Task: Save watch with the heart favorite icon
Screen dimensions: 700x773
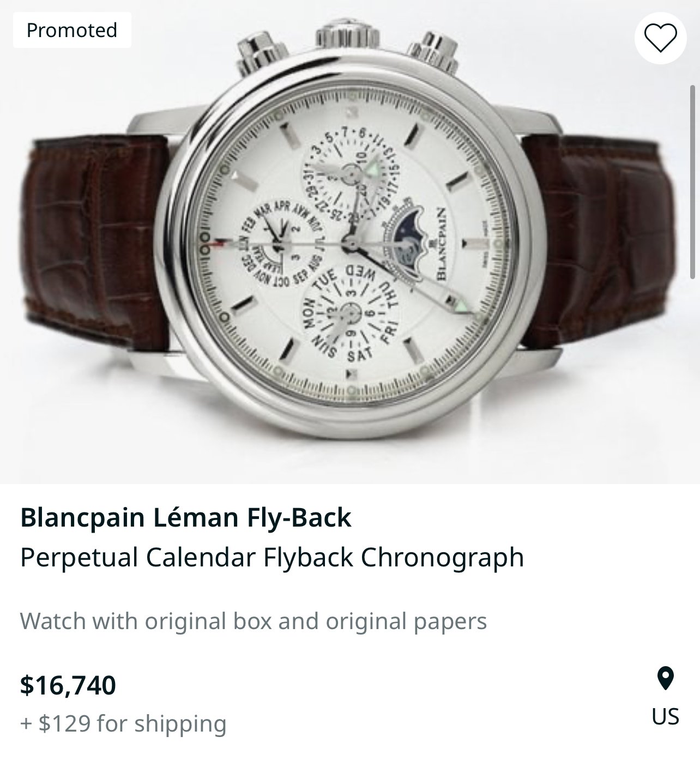Action: pos(661,37)
